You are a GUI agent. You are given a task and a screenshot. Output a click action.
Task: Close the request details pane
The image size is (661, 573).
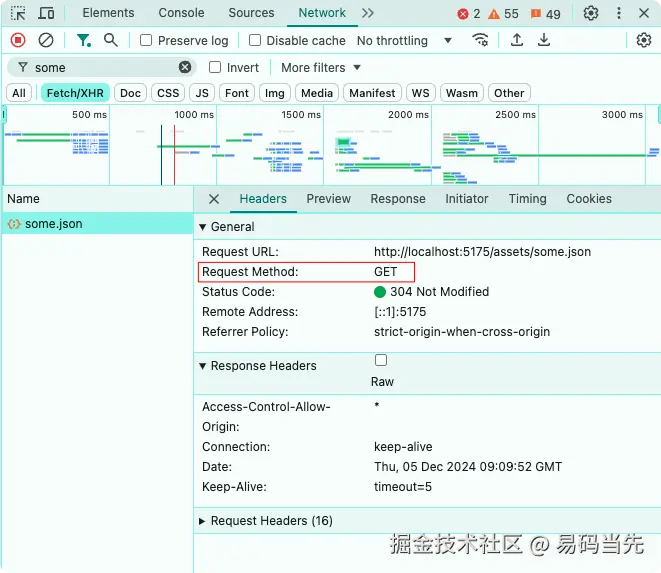click(x=214, y=199)
